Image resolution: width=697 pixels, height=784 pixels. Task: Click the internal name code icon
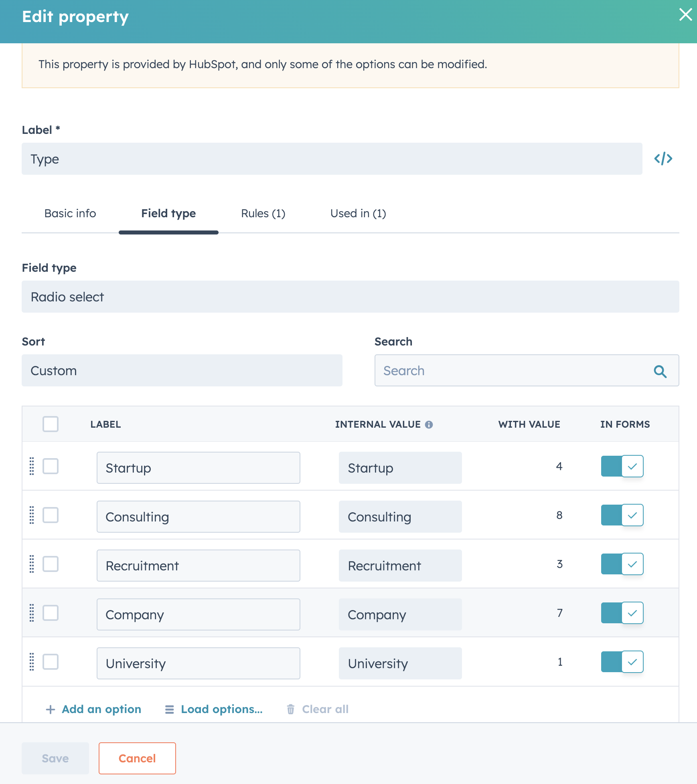pos(663,159)
